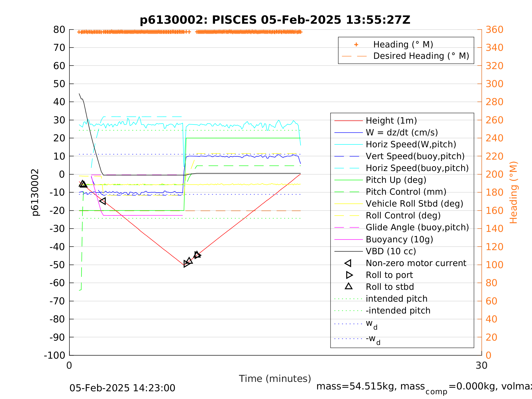The height and width of the screenshot is (399, 532).
Task: Click the right axis tick label 100
Action: (495, 265)
